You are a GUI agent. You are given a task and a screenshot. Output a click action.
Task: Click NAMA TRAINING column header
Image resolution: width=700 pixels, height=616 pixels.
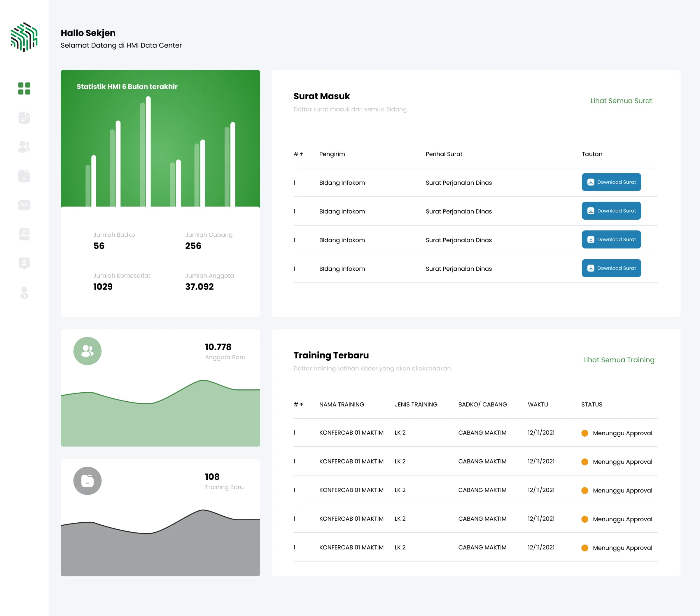tap(342, 404)
